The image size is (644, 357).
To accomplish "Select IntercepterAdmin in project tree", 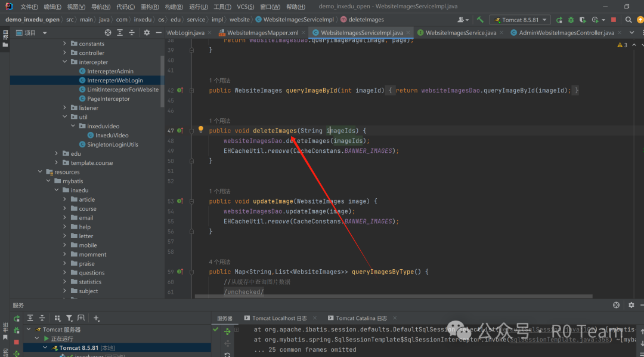I will tap(110, 71).
